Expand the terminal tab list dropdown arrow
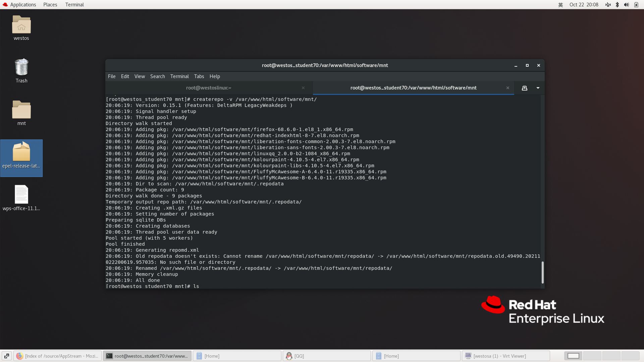644x362 pixels. point(538,88)
